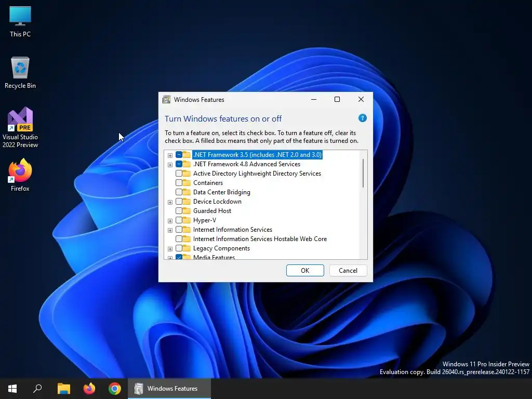The height and width of the screenshot is (399, 532).
Task: Open the Windows Start menu
Action: pos(12,389)
